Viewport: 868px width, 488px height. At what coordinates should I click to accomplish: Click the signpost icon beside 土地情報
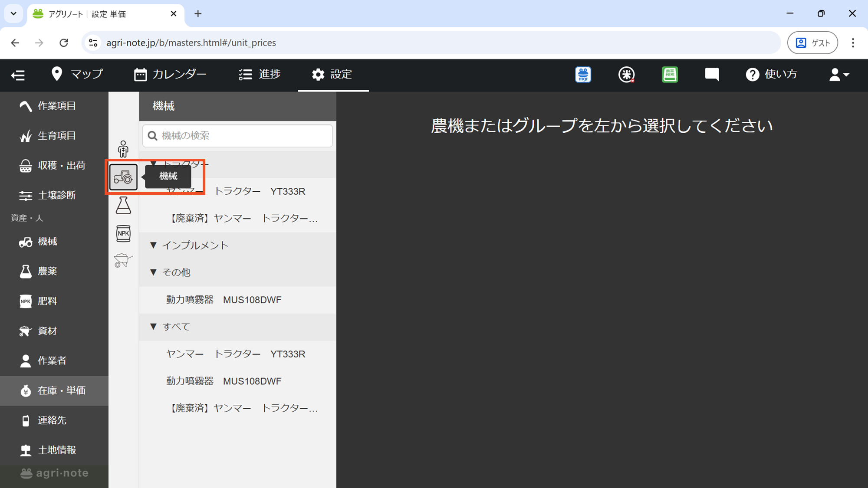(26, 451)
